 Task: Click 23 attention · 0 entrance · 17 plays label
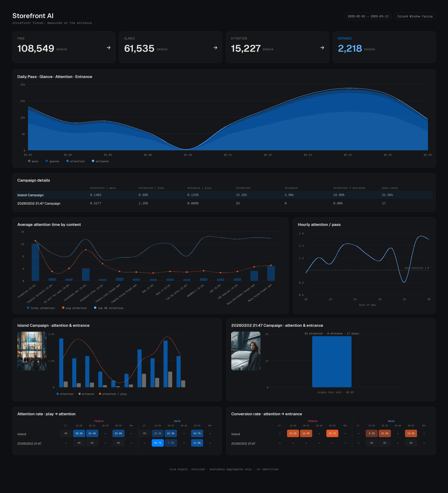(332, 333)
